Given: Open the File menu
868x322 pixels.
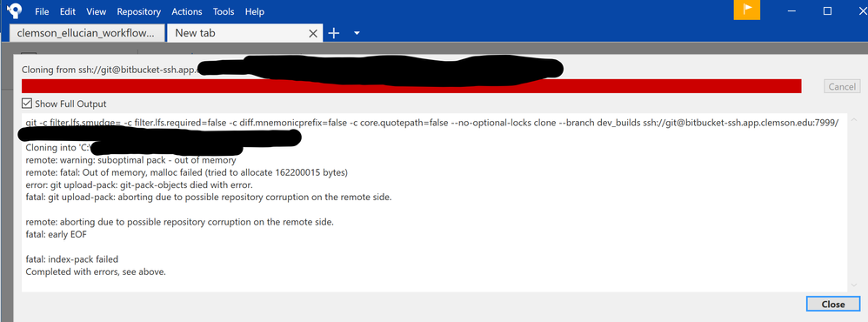Looking at the screenshot, I should pos(42,11).
